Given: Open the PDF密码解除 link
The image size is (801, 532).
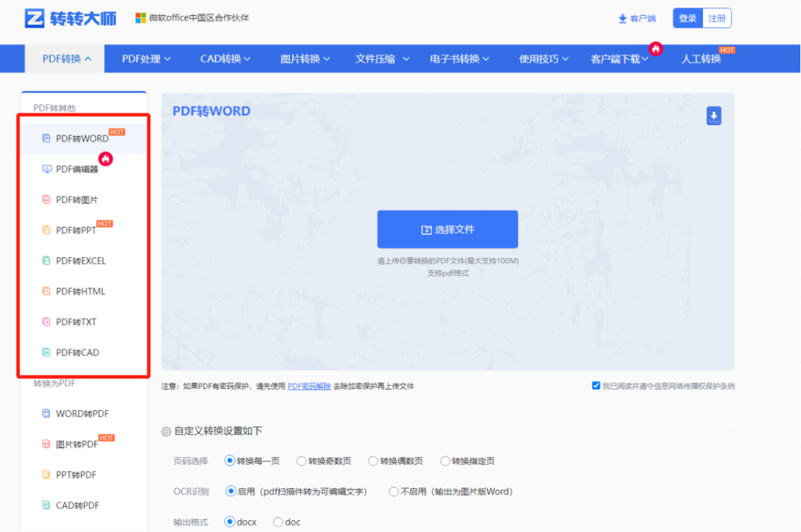Looking at the screenshot, I should 309,386.
